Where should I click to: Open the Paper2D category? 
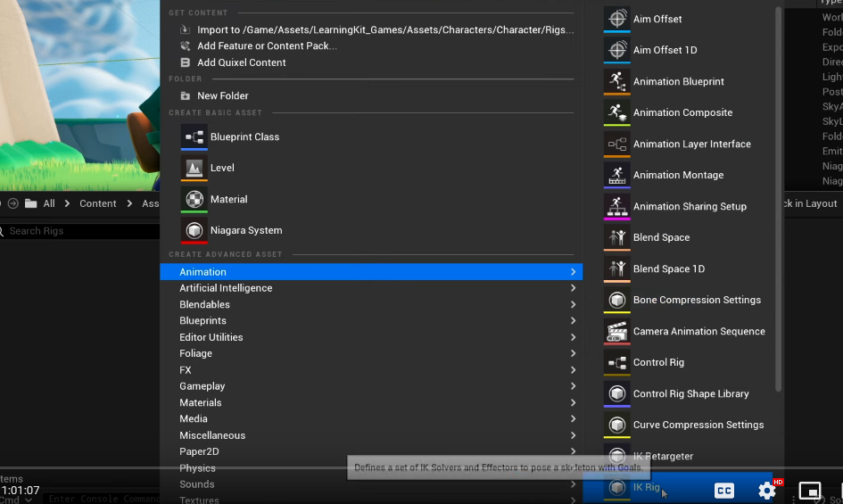tap(371, 451)
